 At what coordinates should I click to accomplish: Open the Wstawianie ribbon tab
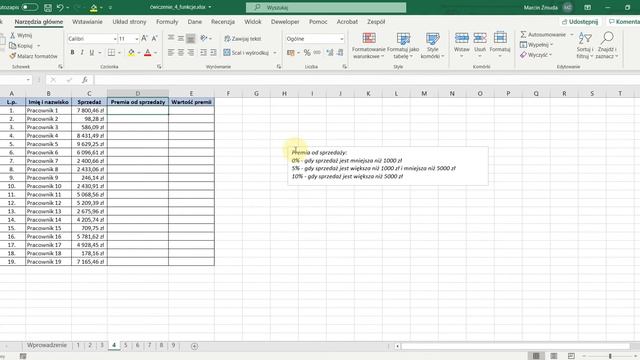click(87, 22)
